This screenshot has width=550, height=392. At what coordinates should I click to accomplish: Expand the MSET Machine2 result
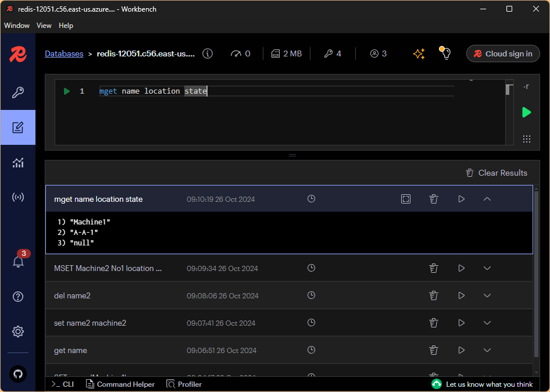[x=487, y=268]
